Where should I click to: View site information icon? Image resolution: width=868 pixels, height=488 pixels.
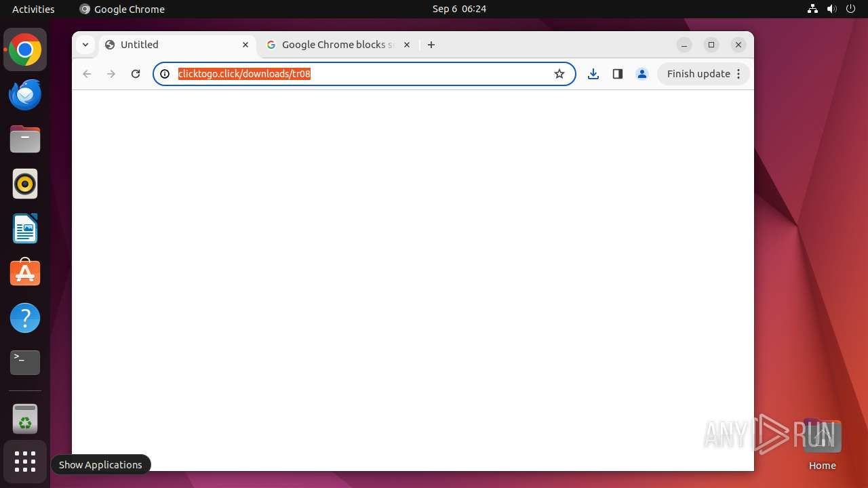tap(165, 74)
